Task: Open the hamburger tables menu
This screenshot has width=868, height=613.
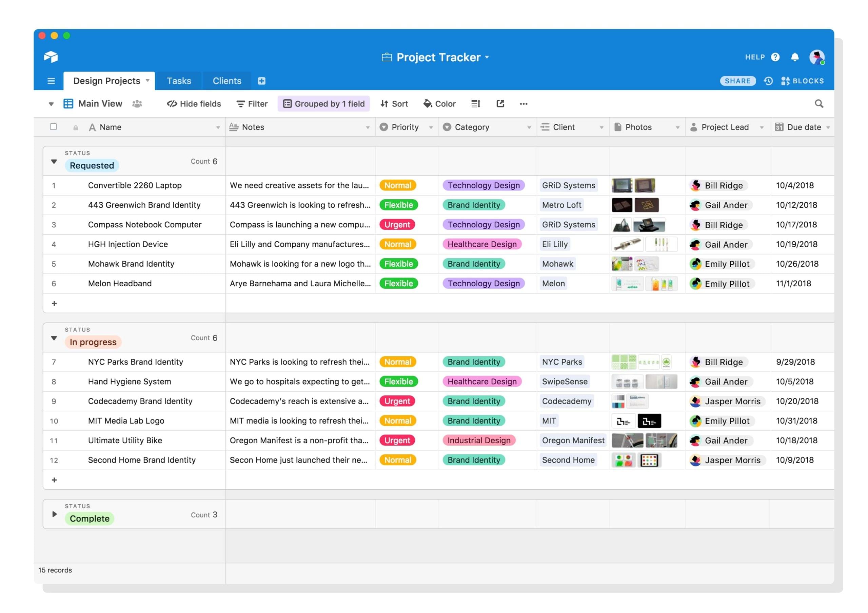Action: click(x=51, y=81)
